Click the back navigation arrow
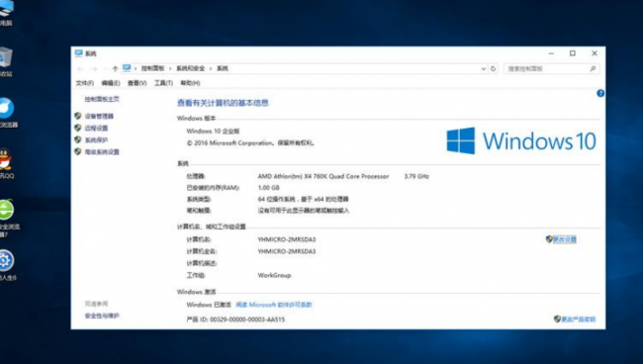643x364 pixels. click(80, 69)
